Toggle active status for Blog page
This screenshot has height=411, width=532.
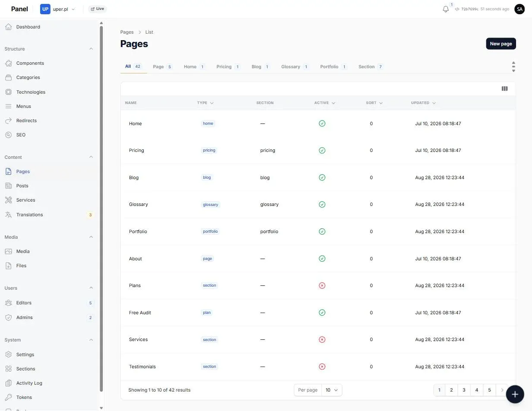pyautogui.click(x=322, y=177)
